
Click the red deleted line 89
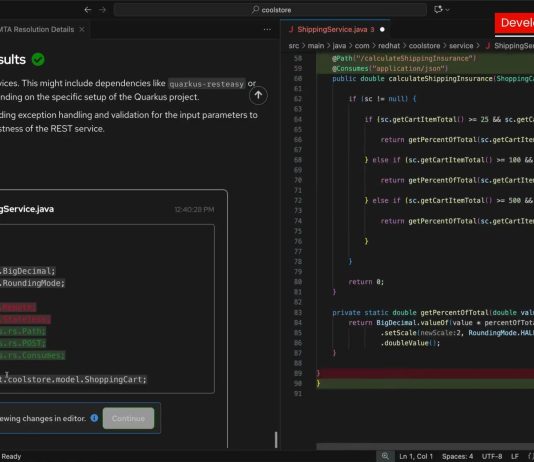coord(425,373)
